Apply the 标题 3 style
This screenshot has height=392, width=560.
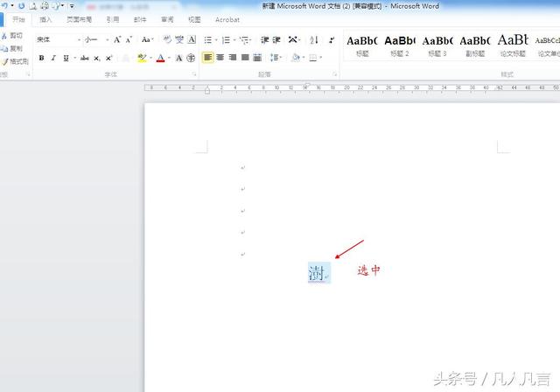[437, 45]
